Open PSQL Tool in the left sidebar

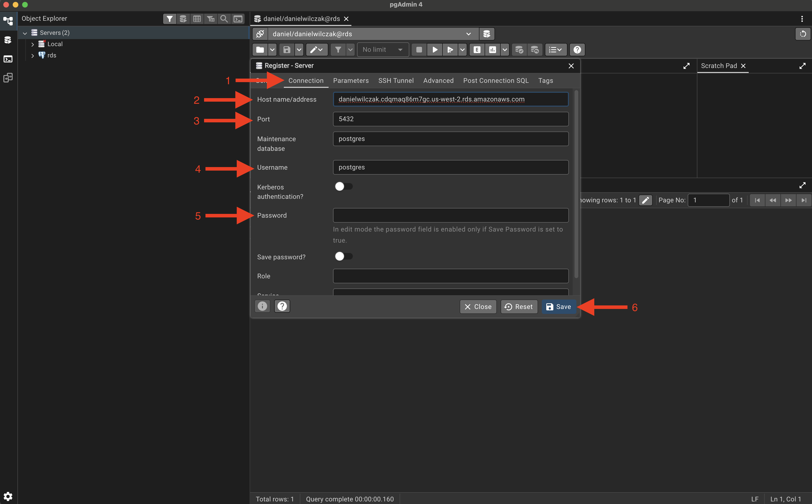(x=8, y=59)
